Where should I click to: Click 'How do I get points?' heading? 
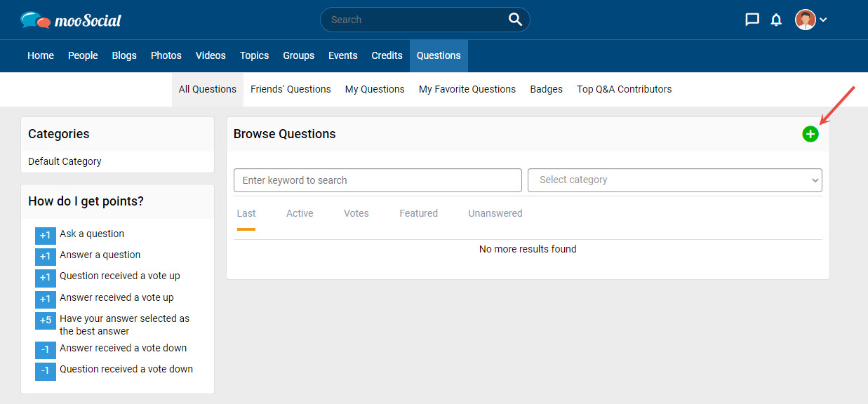(86, 201)
